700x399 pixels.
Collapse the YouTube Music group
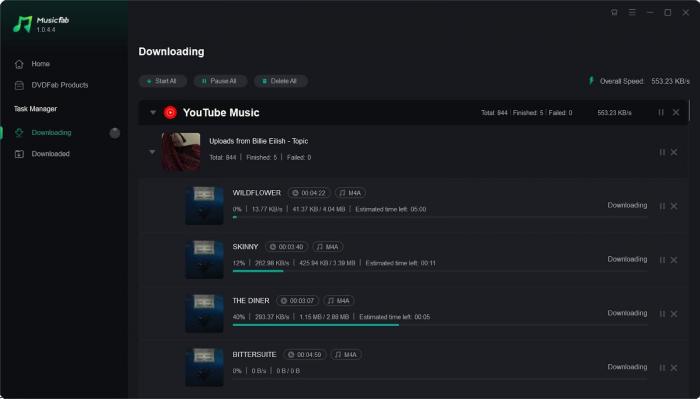[153, 112]
